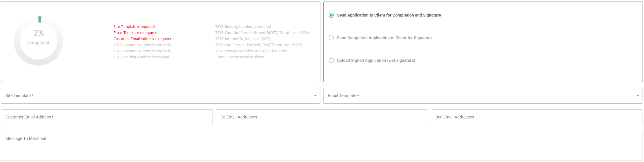Click the Email Template is required error
The width and height of the screenshot is (644, 162).
(x=136, y=33)
